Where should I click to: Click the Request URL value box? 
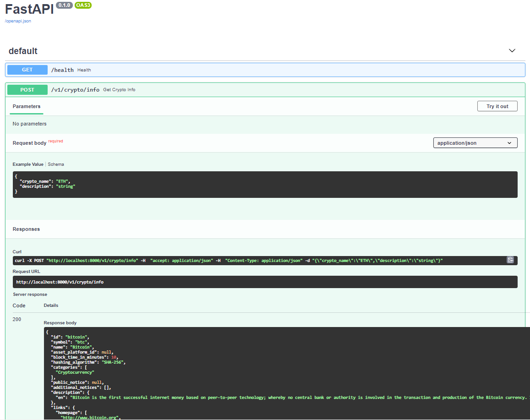point(265,282)
